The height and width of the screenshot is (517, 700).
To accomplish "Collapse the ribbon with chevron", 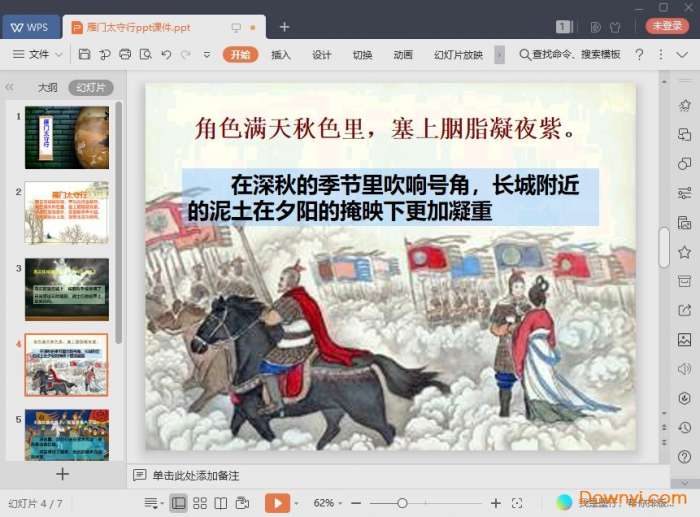I will coord(682,55).
